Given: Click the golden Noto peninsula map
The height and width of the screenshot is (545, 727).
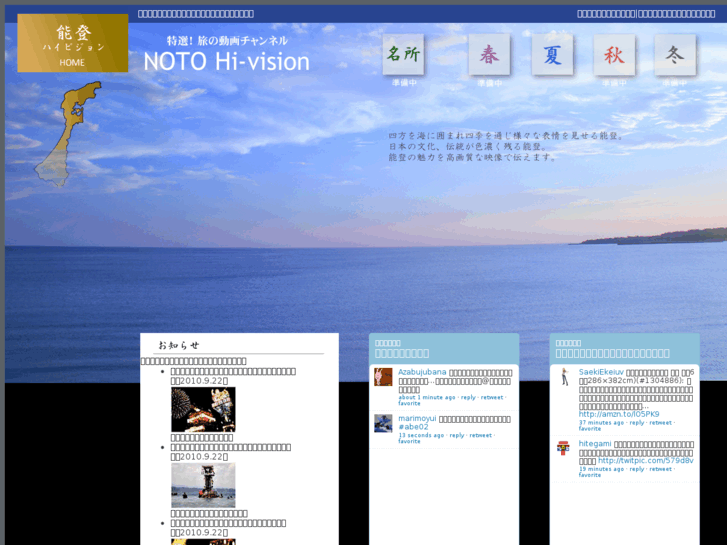Looking at the screenshot, I should point(67,134).
